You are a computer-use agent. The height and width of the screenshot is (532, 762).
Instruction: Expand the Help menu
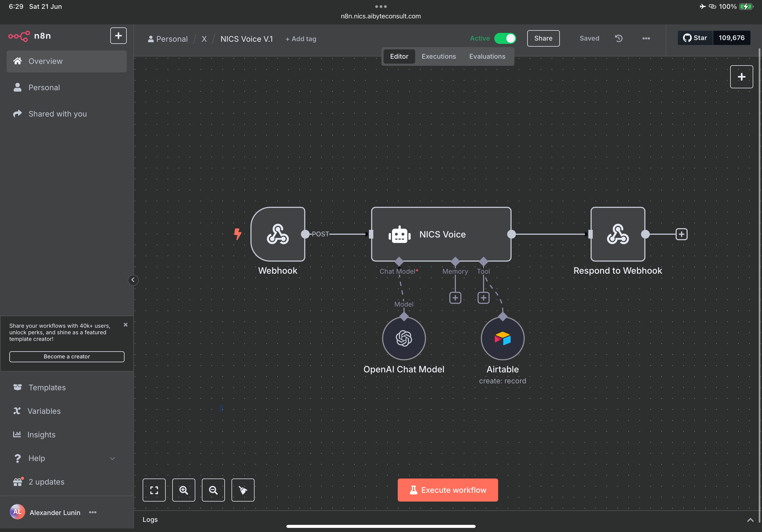point(66,458)
